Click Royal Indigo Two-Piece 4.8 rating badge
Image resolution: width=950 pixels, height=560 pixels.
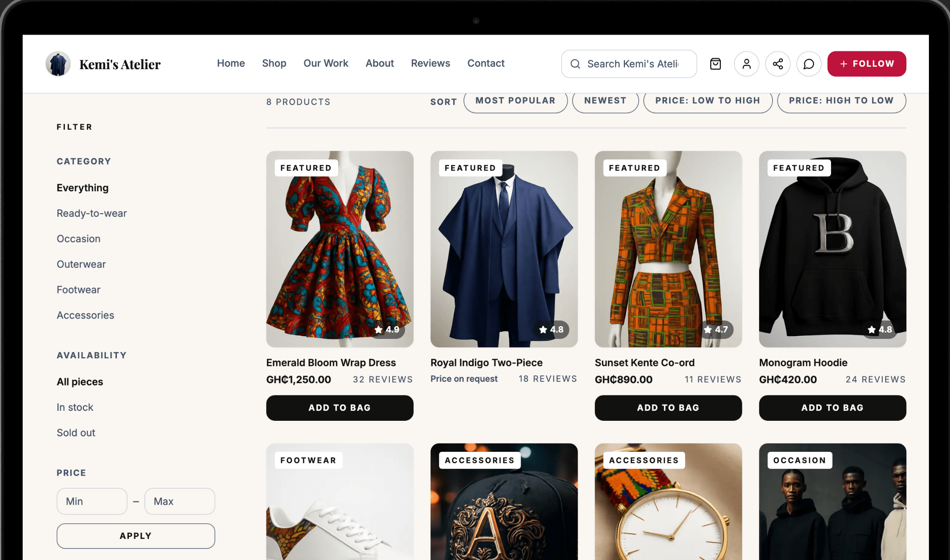(x=551, y=329)
